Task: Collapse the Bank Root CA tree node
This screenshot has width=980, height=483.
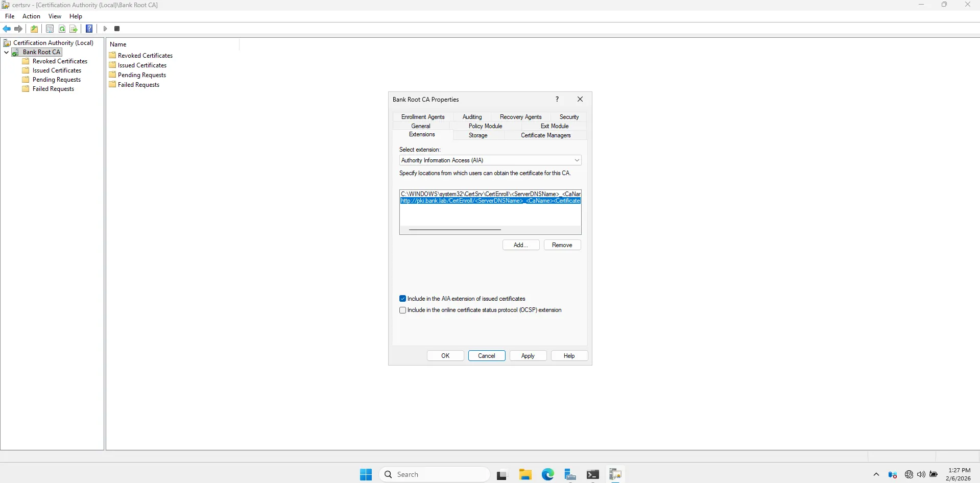Action: tap(6, 52)
